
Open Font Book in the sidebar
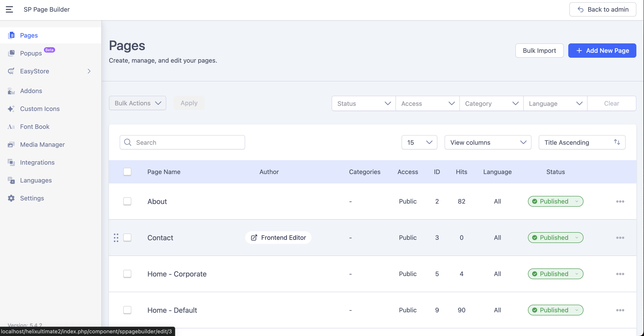coord(35,127)
